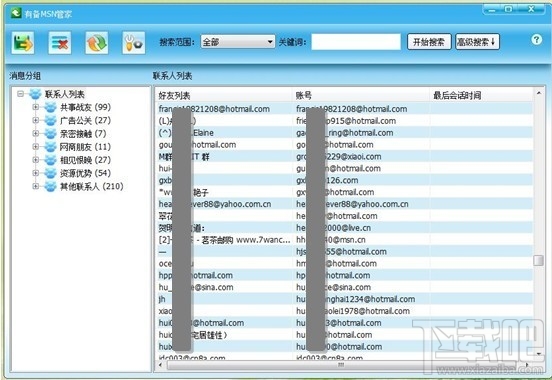
Task: Expand the 相见恨晚 (27) group
Action: tap(36, 160)
